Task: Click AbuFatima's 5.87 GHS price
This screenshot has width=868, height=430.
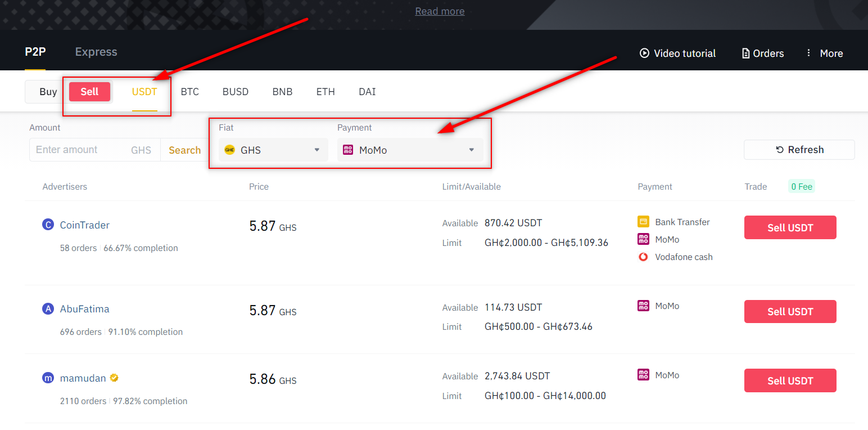Action: 273,310
